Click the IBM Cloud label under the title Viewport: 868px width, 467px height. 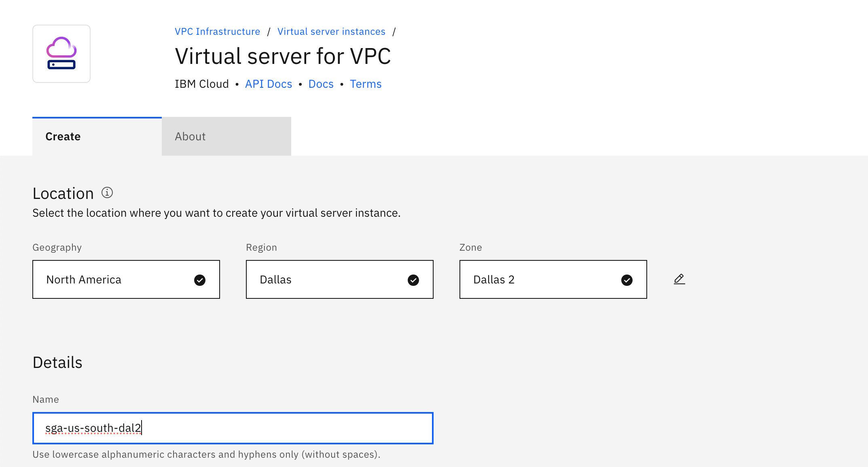201,84
